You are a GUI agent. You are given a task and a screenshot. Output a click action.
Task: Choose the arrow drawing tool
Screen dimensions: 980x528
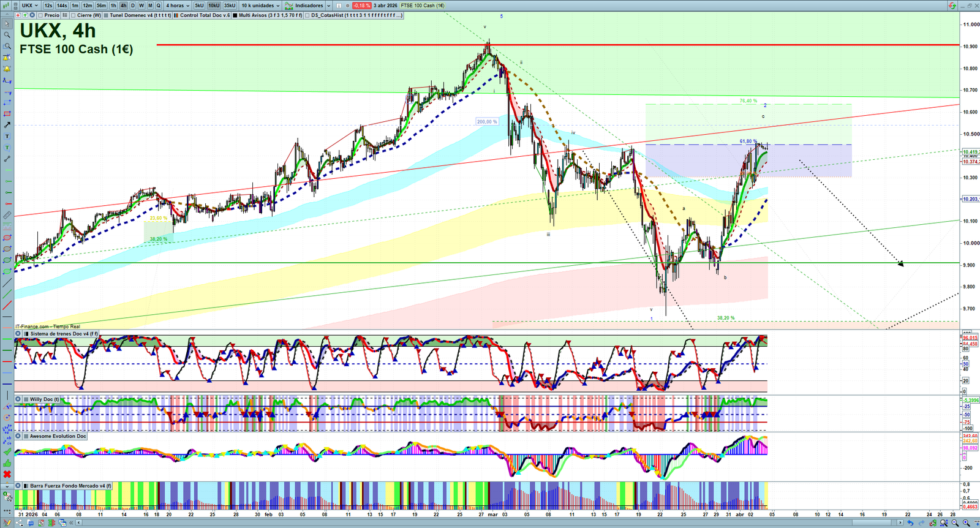pos(7,125)
